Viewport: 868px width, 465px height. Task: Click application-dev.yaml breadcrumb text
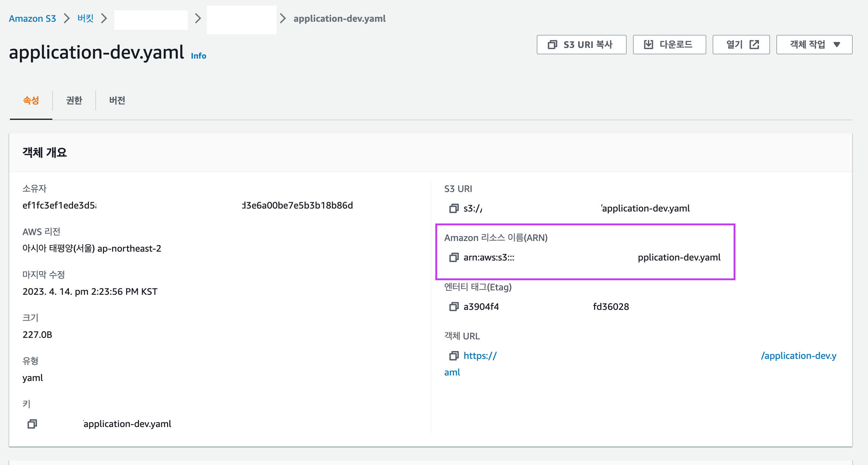pos(339,18)
